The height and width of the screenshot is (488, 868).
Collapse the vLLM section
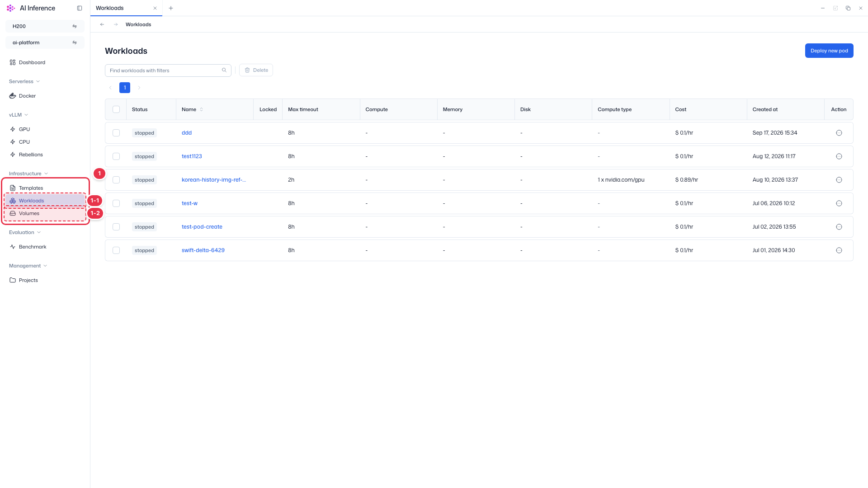click(19, 115)
